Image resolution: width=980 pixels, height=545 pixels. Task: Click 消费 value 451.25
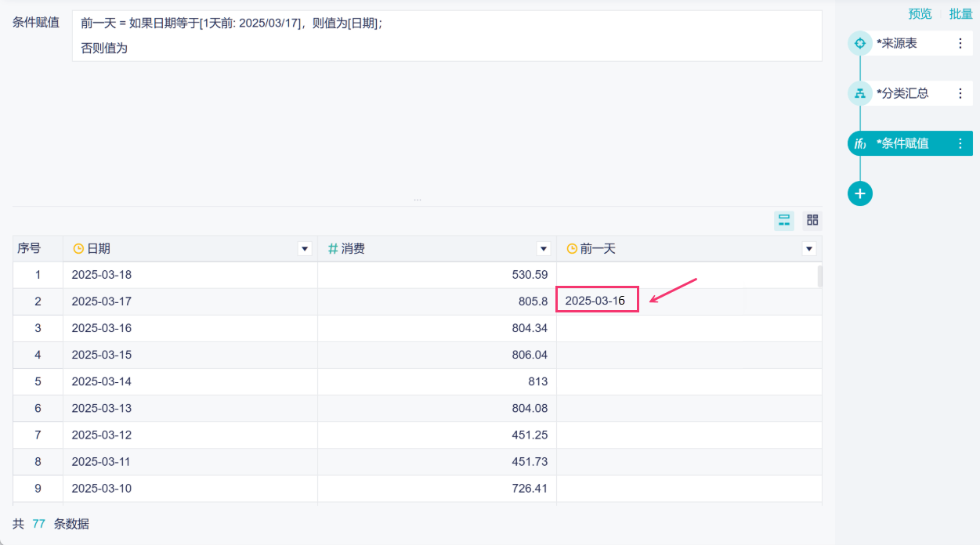click(x=530, y=435)
